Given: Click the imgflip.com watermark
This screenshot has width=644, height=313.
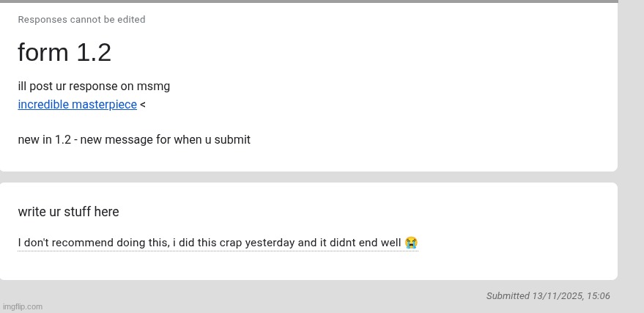Looking at the screenshot, I should click(x=23, y=306).
